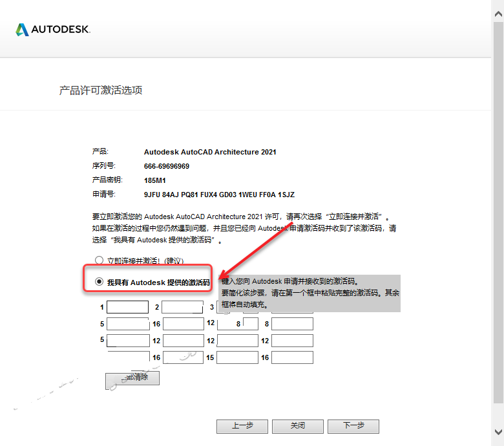Select the 立即连接并激活 radio option
Screen dimensions: 504x446
pos(99,260)
